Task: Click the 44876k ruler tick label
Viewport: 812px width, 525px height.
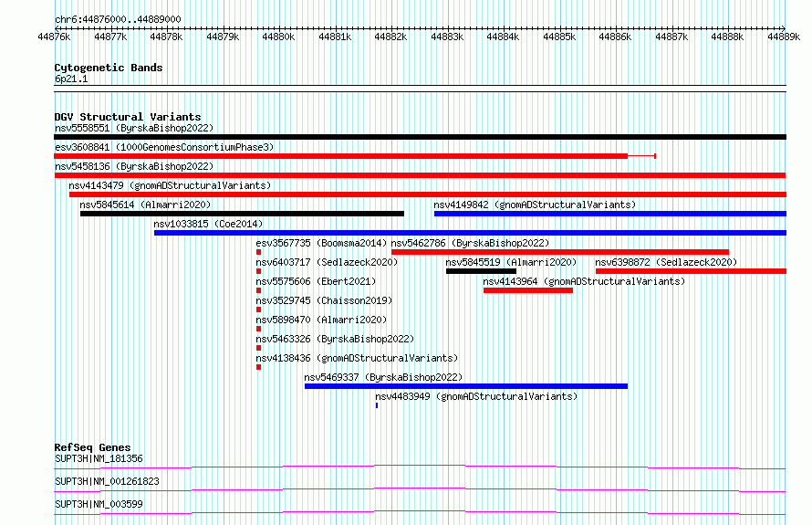Action: point(55,37)
